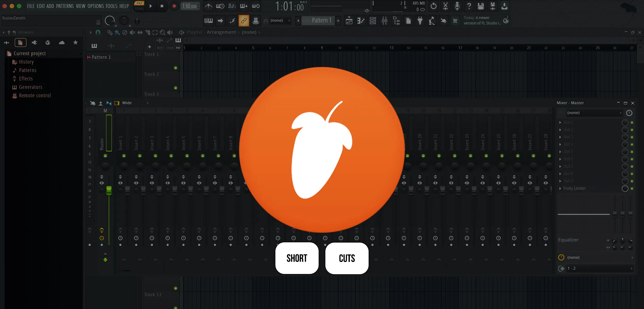Mute the Master mixer track LED
The width and height of the screenshot is (644, 309).
105,156
